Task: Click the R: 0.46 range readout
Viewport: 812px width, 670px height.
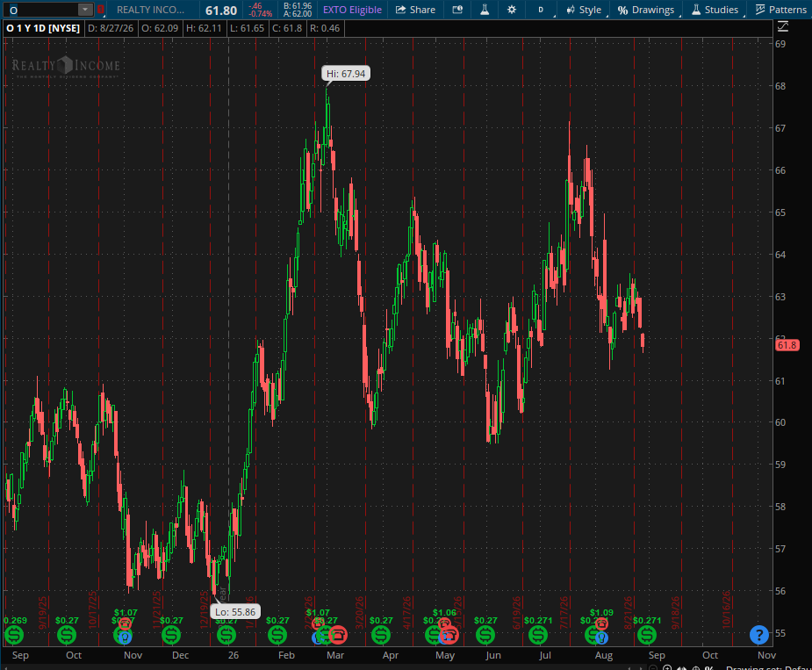Action: click(325, 28)
